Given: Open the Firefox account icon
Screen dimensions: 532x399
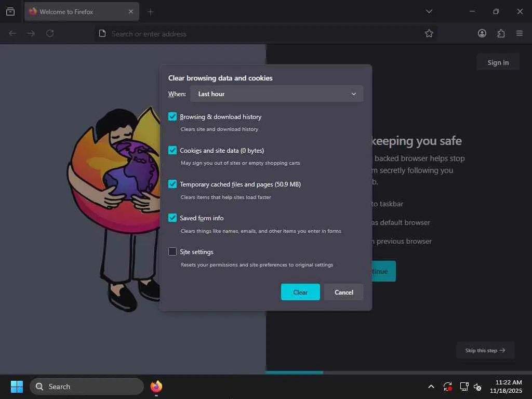Looking at the screenshot, I should pos(482,33).
